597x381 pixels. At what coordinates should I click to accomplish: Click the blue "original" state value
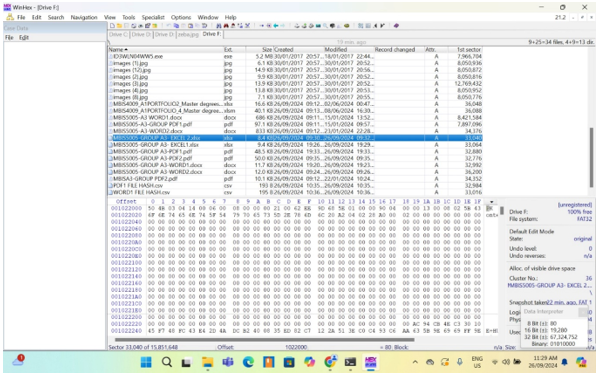583,239
